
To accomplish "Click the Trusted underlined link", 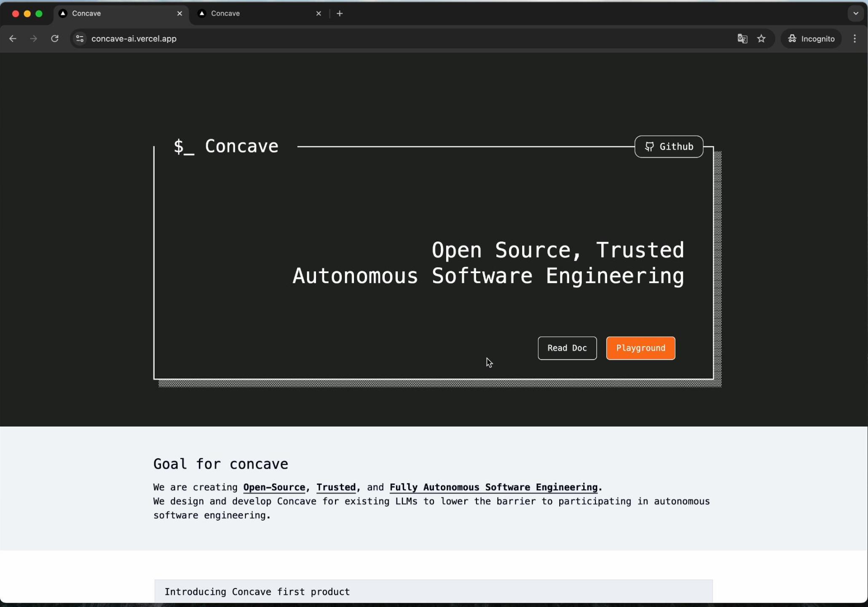I will click(x=336, y=487).
